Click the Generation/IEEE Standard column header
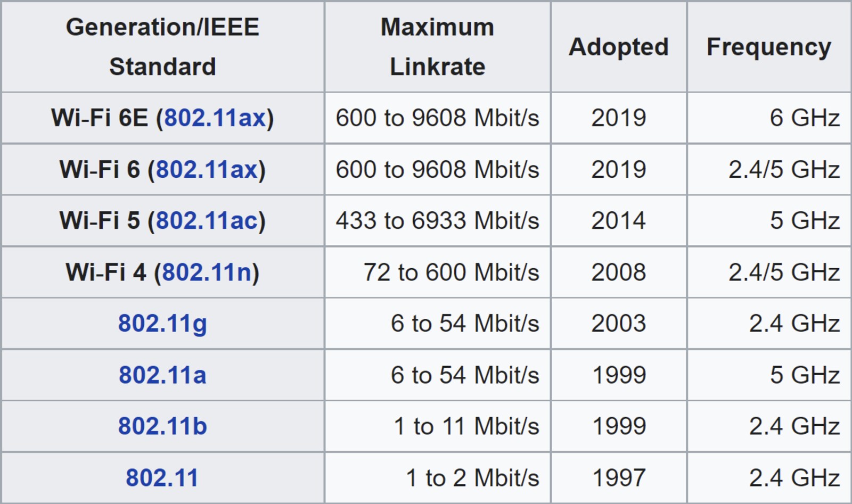 pos(162,47)
